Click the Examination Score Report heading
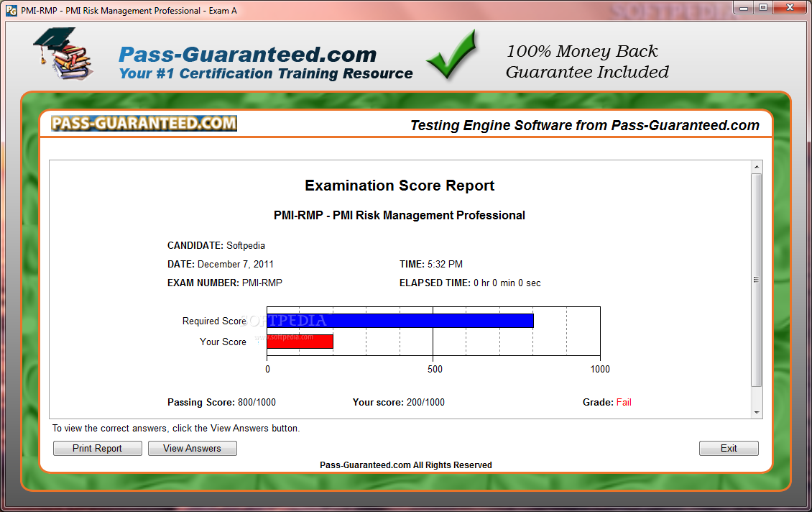Screen dimensions: 812x512 pos(400,186)
